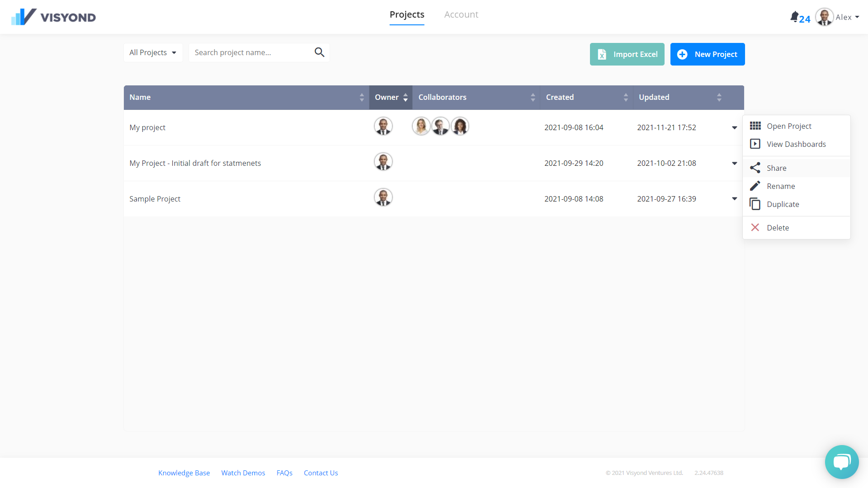This screenshot has width=868, height=488.
Task: Open the Contact Us link
Action: point(321,473)
